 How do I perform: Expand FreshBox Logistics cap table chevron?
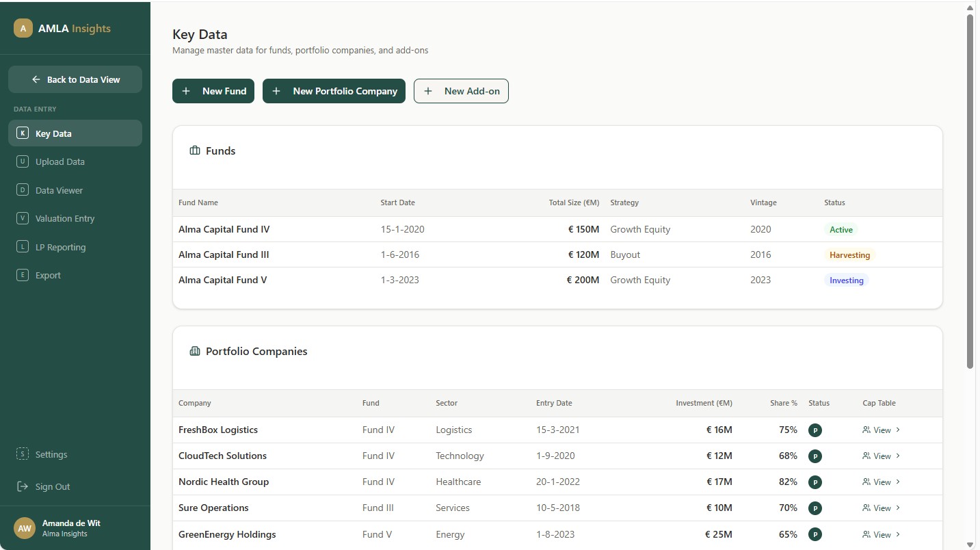click(898, 430)
